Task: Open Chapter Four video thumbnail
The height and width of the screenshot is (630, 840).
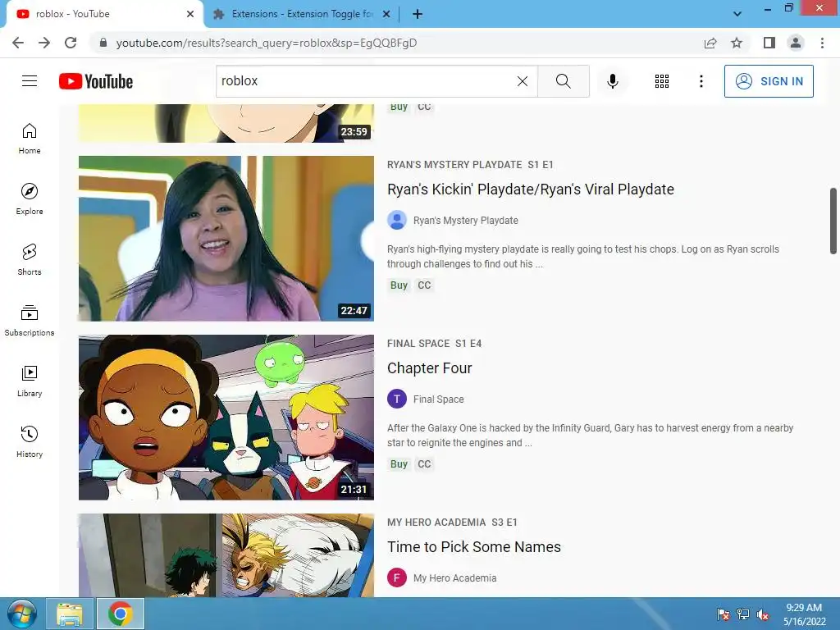Action: point(226,418)
